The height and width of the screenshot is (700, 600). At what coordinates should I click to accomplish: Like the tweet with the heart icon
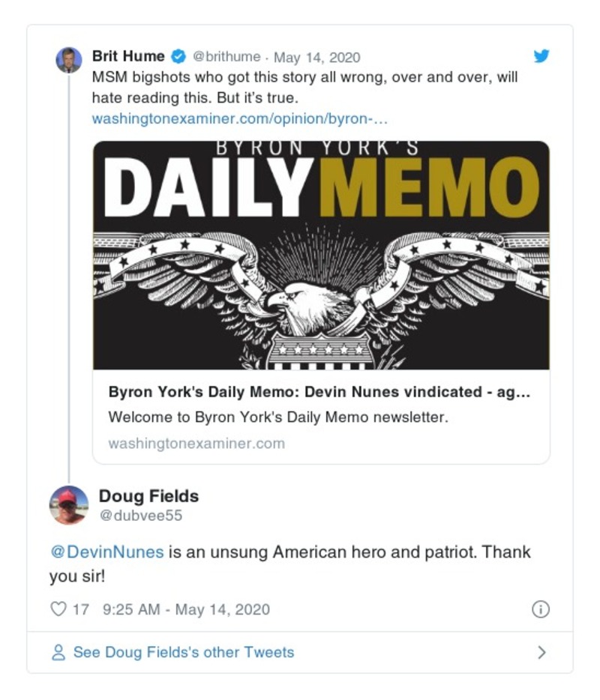tap(58, 609)
